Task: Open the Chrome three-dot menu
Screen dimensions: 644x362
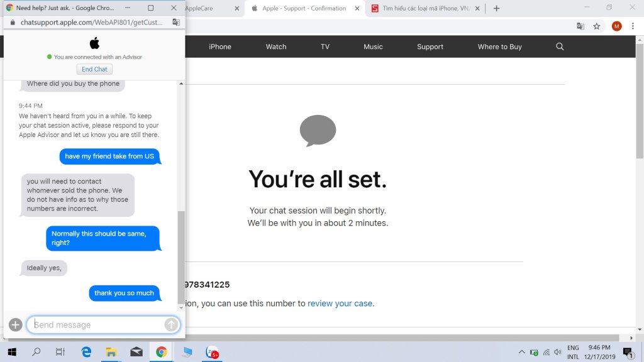Action: [633, 26]
